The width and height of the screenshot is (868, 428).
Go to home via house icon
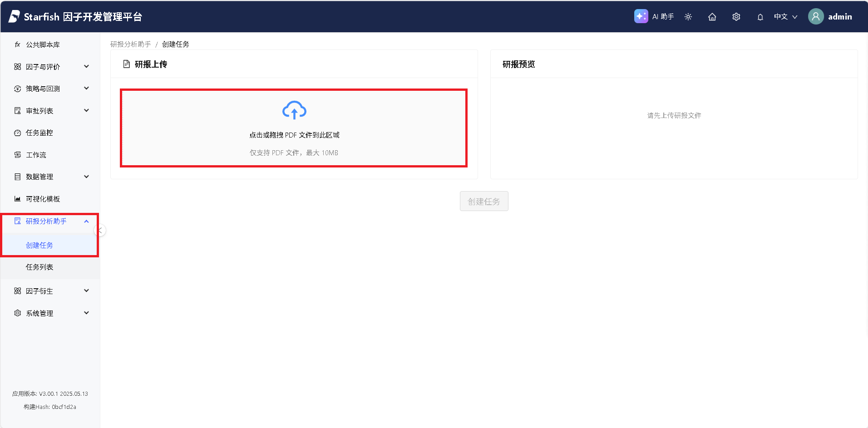click(x=712, y=17)
